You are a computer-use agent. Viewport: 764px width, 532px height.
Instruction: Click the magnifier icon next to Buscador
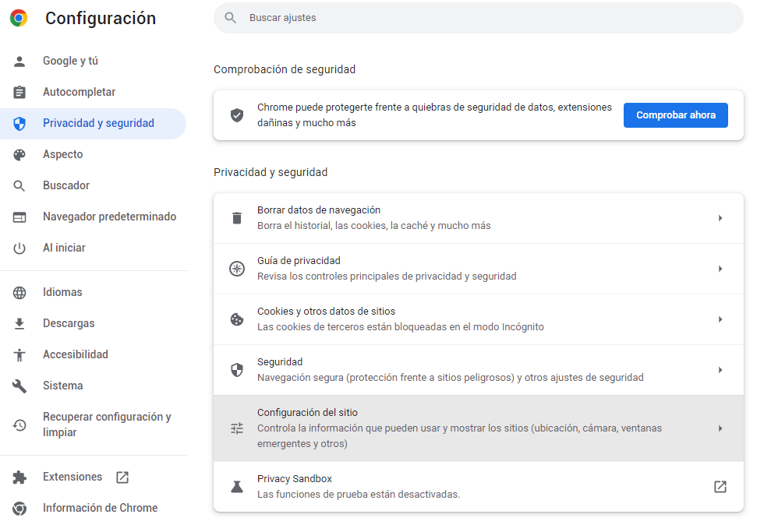(x=19, y=186)
